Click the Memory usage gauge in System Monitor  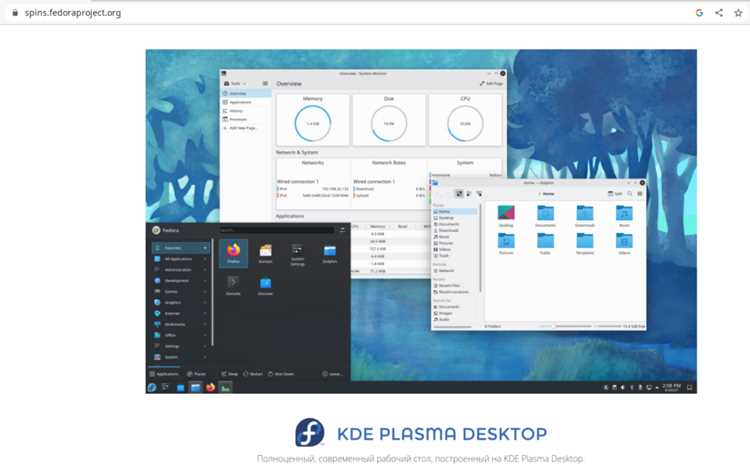312,123
